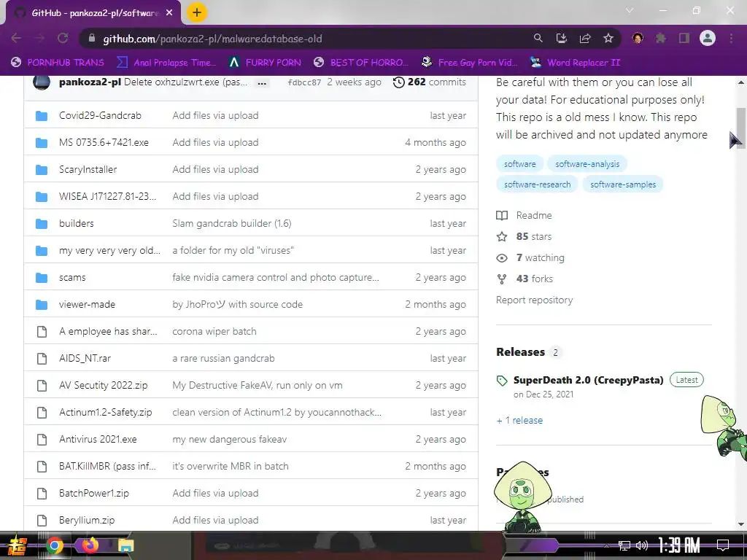This screenshot has width=747, height=560.
Task: Expand the commit message ellipsis button
Action: click(262, 83)
